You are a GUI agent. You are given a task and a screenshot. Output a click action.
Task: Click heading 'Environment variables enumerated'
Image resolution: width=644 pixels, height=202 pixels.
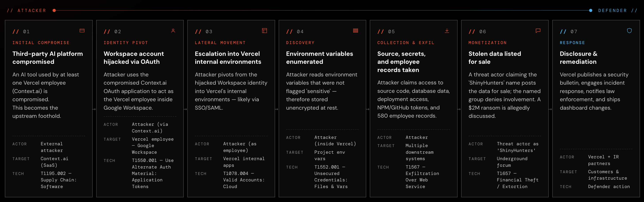point(320,58)
